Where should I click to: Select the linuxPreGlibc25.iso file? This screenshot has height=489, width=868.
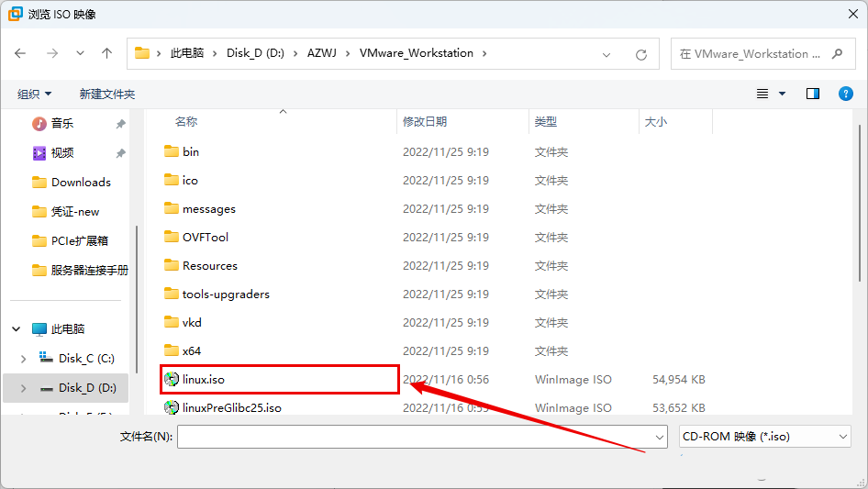point(231,408)
